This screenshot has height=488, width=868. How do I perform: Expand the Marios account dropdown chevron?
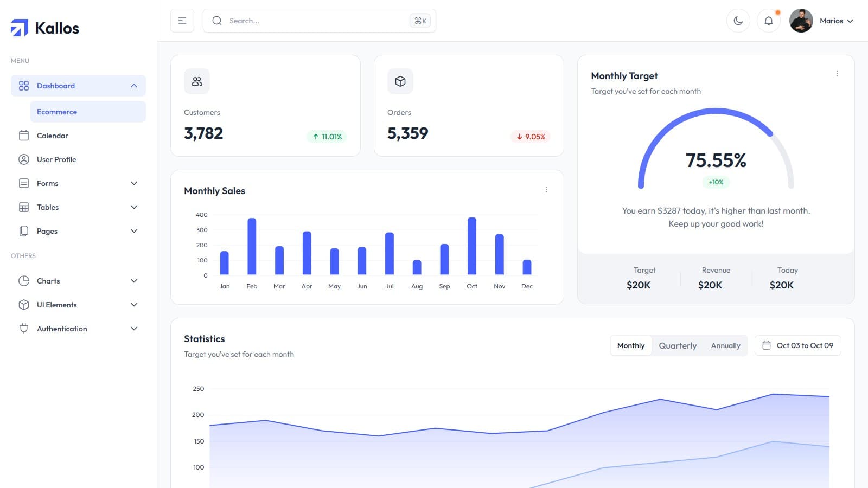(x=850, y=21)
